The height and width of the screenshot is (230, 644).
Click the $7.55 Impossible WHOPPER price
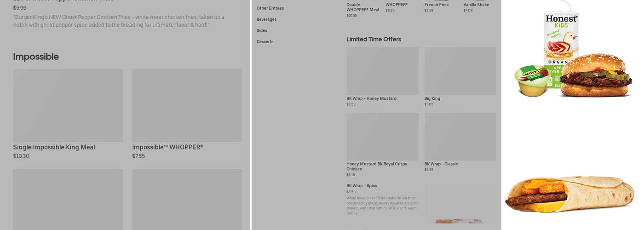click(138, 156)
